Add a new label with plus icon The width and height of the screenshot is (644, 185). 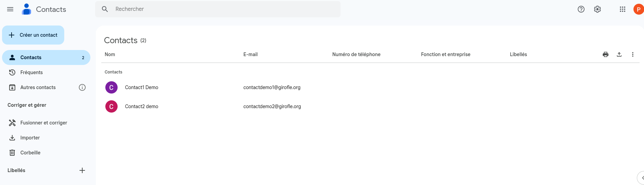82,170
